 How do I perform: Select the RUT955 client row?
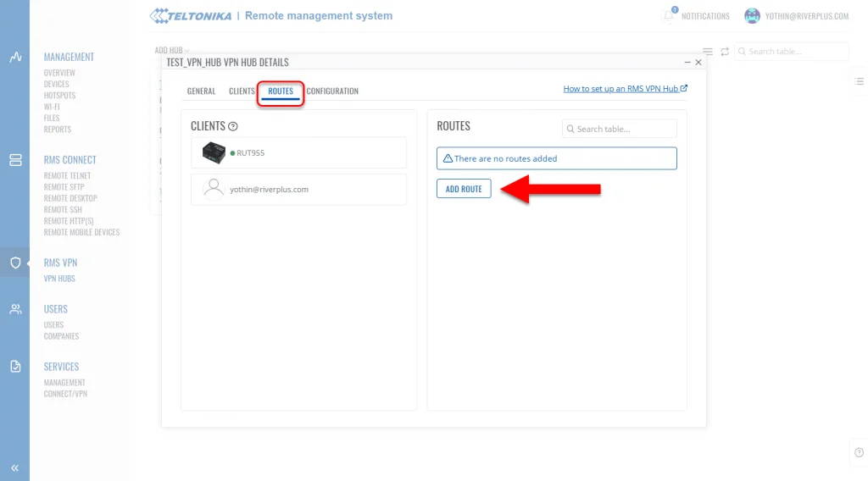click(x=298, y=152)
